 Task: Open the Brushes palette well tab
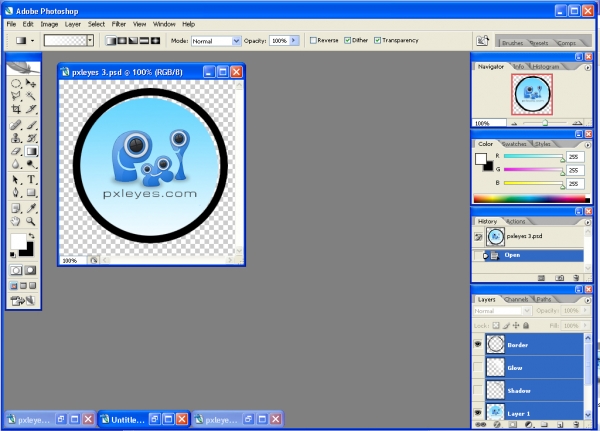(x=512, y=43)
